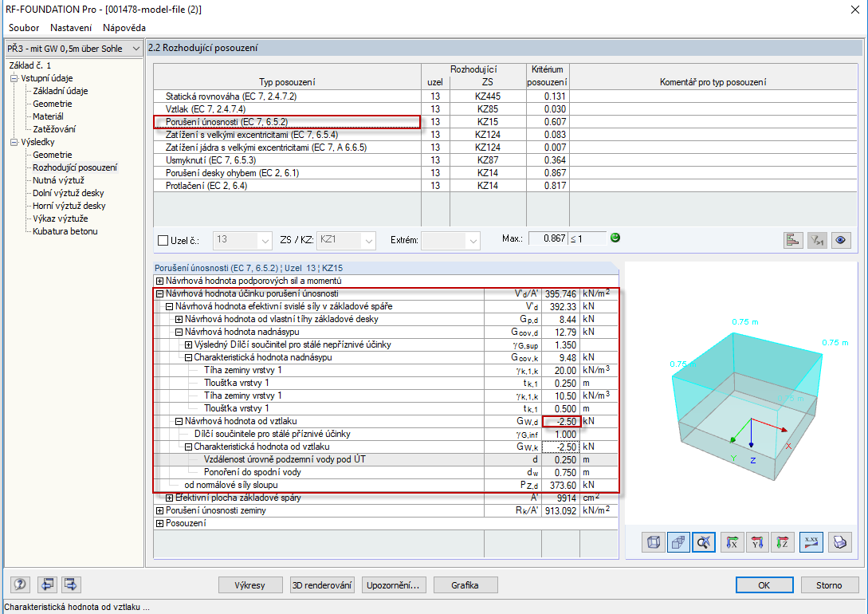Viewport: 868px width, 614px height.
Task: Select Základní údaje in the tree
Action: pos(61,91)
